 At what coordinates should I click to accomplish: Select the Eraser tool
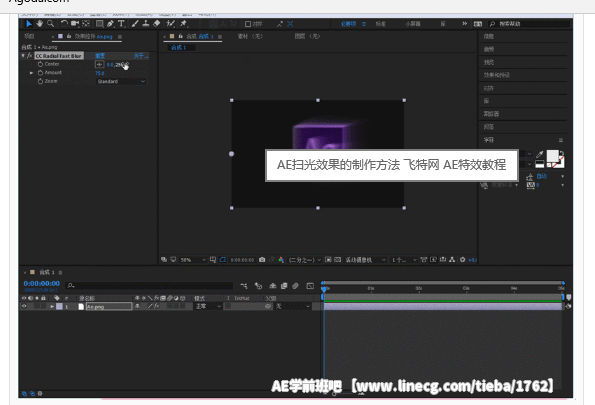pyautogui.click(x=157, y=24)
